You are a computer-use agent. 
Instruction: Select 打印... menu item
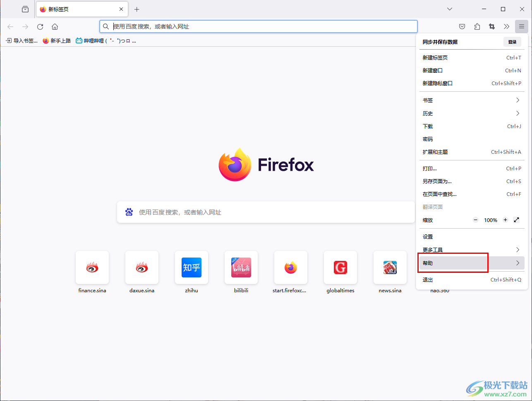point(472,168)
